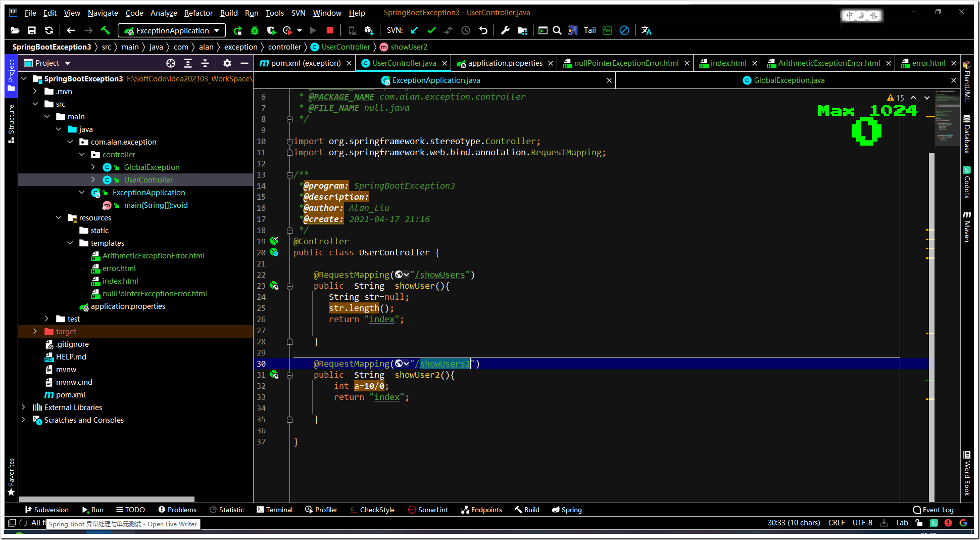This screenshot has height=540, width=980.
Task: Open the Event Log
Action: [933, 510]
